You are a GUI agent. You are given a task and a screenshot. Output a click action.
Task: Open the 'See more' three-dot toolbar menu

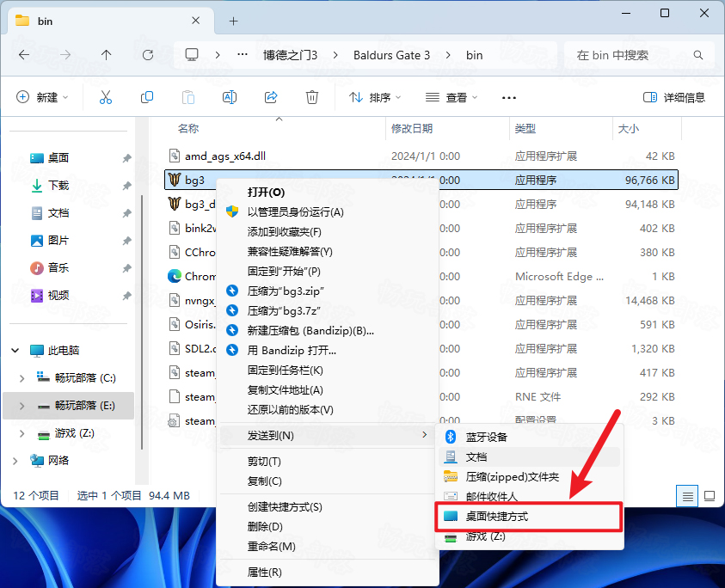[x=508, y=97]
